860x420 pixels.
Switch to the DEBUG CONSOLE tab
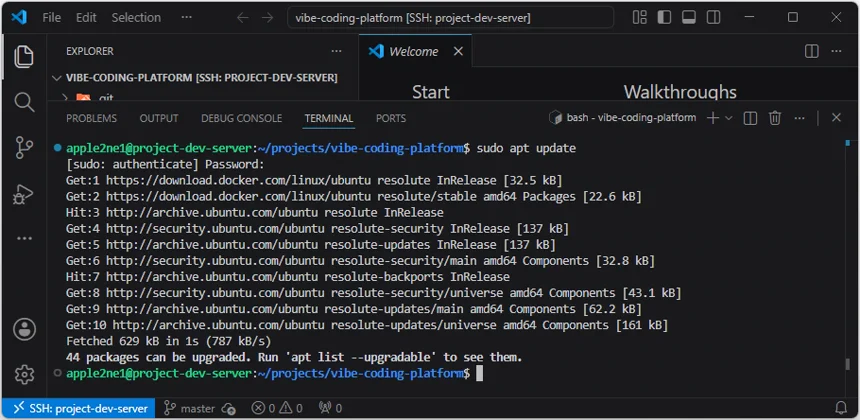pos(241,118)
